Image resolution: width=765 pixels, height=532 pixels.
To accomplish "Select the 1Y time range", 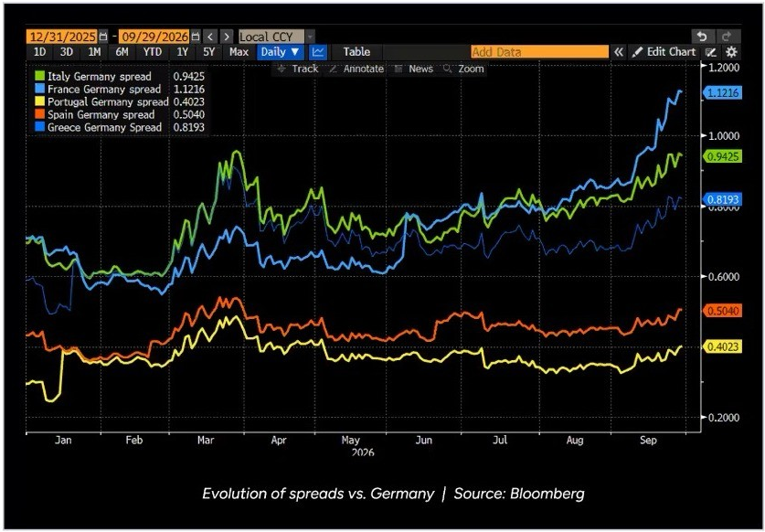I will point(183,52).
